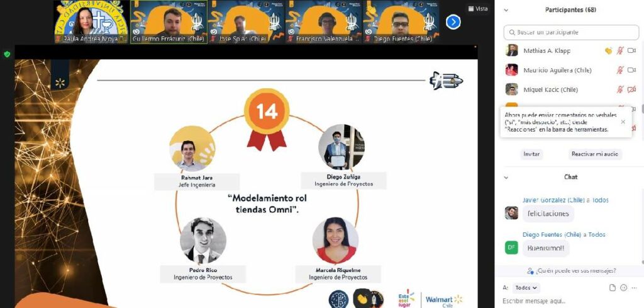The image size is (644, 308).
Task: Click Miguel Kacic's disabled camera icon
Action: point(631,89)
